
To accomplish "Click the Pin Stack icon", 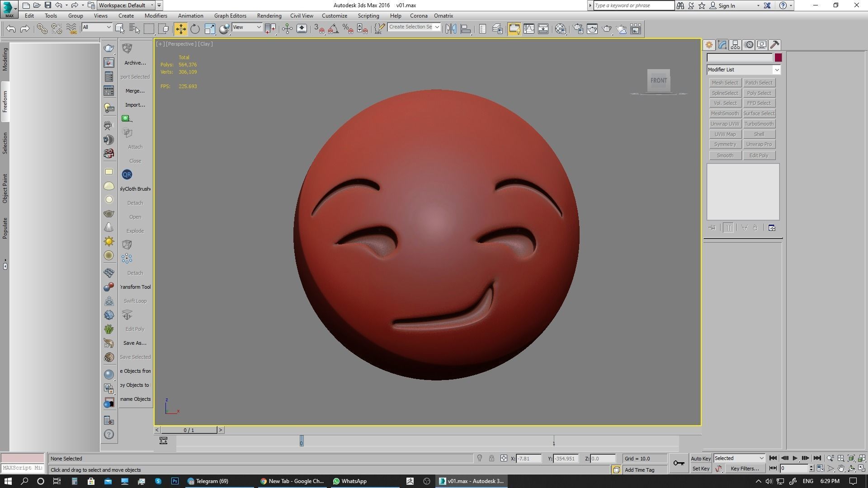I will pyautogui.click(x=712, y=228).
